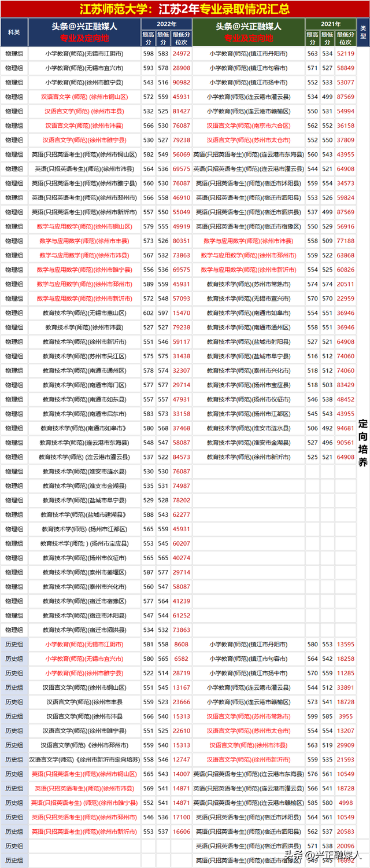Image resolution: width=370 pixels, height=868 pixels.
Task: Select rank value 41239
Action: (x=182, y=601)
